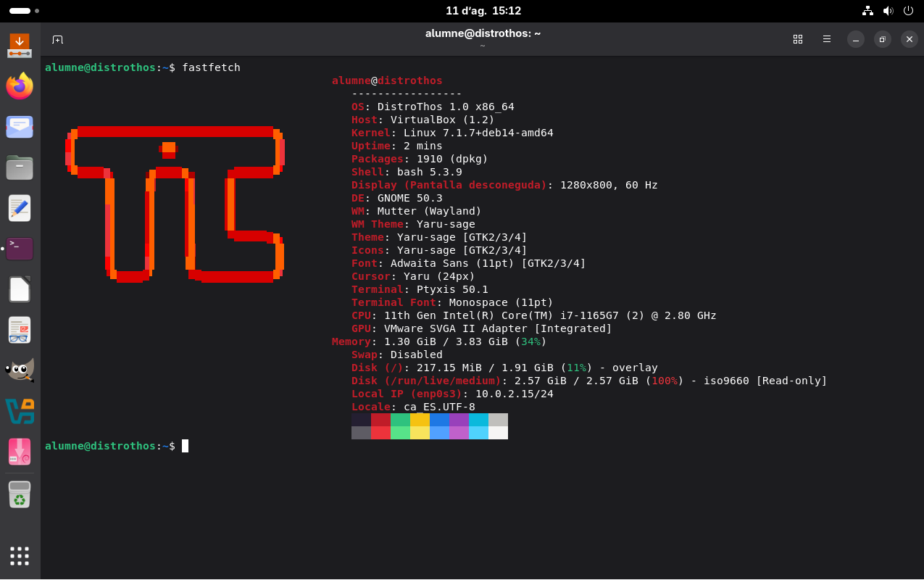Image resolution: width=924 pixels, height=580 pixels.
Task: Click the bright red color block
Action: coord(380,433)
